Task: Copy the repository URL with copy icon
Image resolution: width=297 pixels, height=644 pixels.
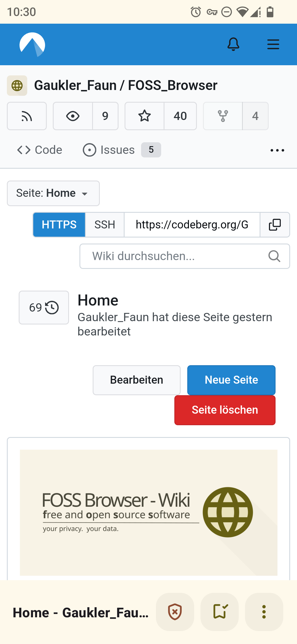Action: tap(274, 225)
